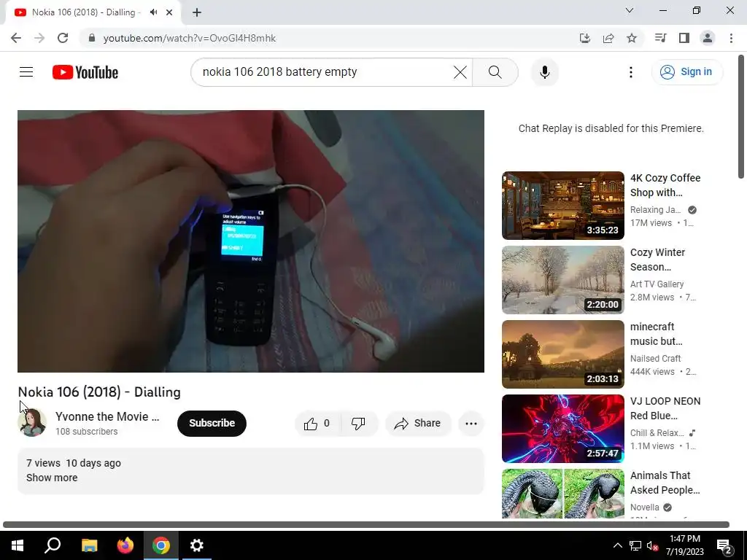This screenshot has height=560, width=747.
Task: Sign in to YouTube
Action: 686,72
